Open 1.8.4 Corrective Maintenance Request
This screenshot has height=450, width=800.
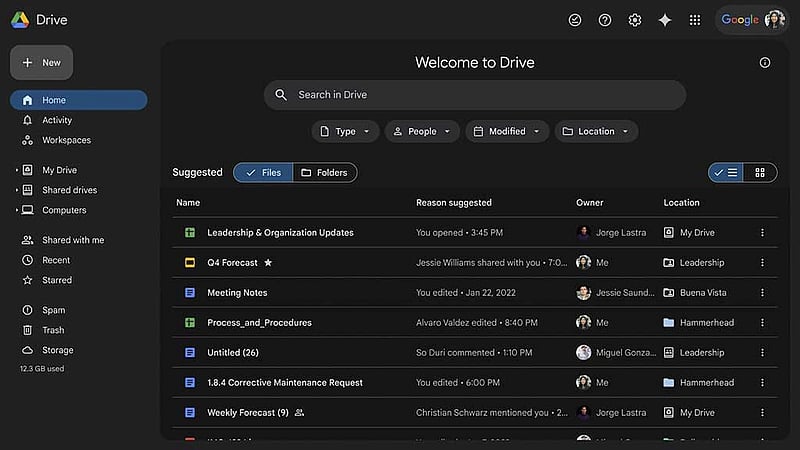pyautogui.click(x=285, y=383)
